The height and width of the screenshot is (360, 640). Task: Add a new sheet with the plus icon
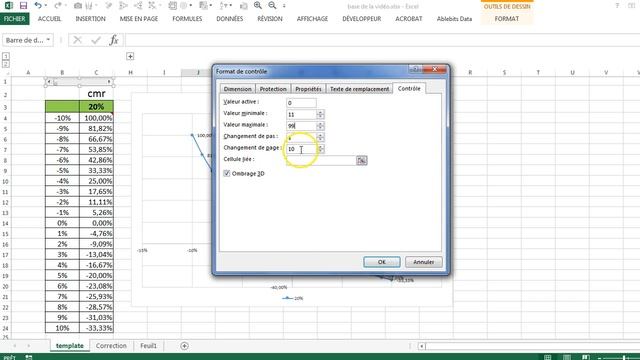tap(184, 346)
